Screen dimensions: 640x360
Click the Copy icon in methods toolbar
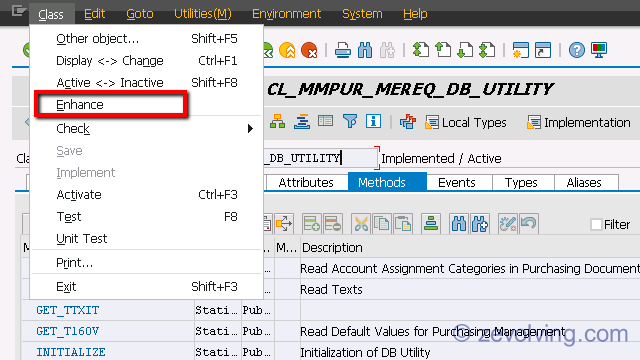[x=382, y=224]
